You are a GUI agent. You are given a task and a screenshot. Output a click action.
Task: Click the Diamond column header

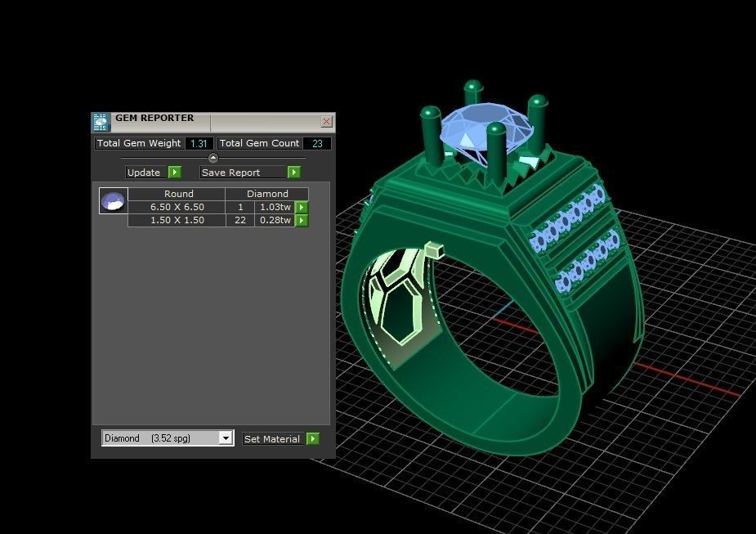[267, 194]
